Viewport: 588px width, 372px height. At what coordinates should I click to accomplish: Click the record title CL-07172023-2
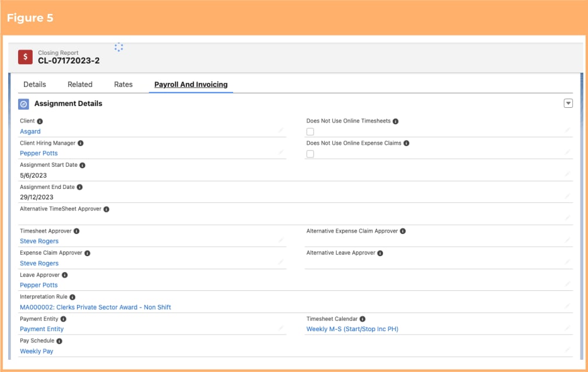69,61
